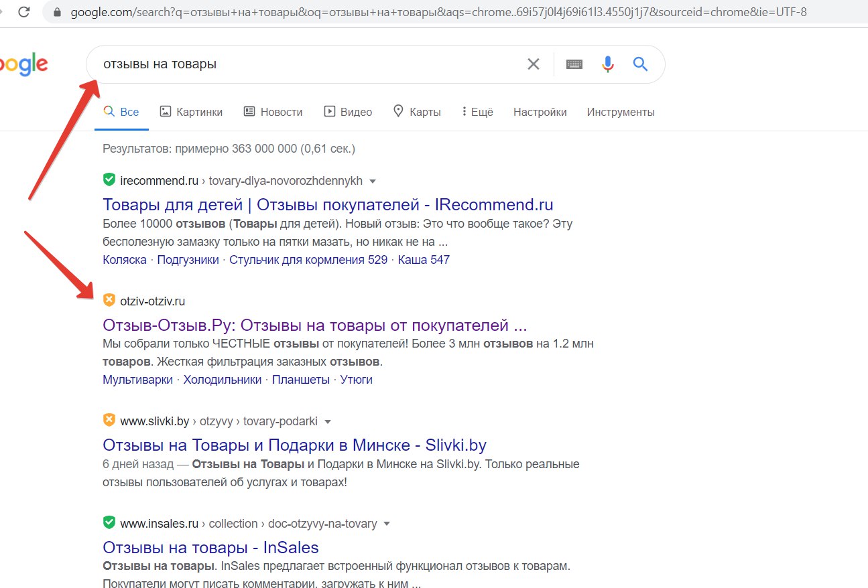Click the padlock site security icon
Screen dimensions: 868x588
click(57, 12)
